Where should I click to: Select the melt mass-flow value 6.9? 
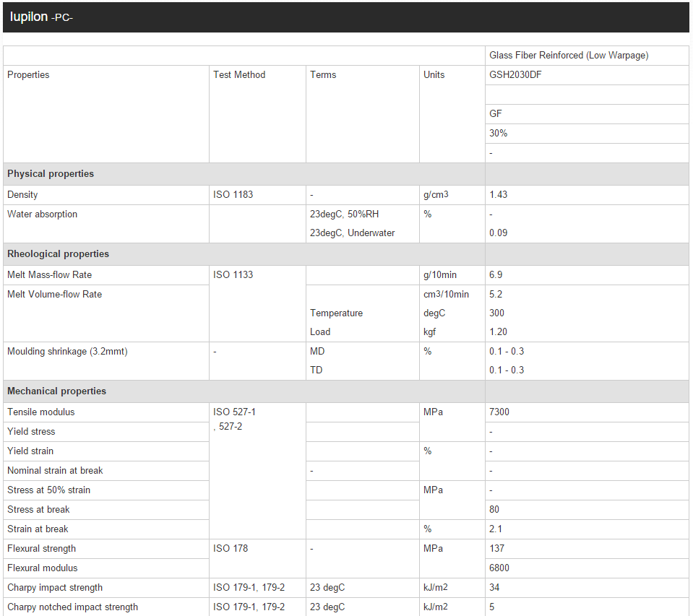[496, 274]
